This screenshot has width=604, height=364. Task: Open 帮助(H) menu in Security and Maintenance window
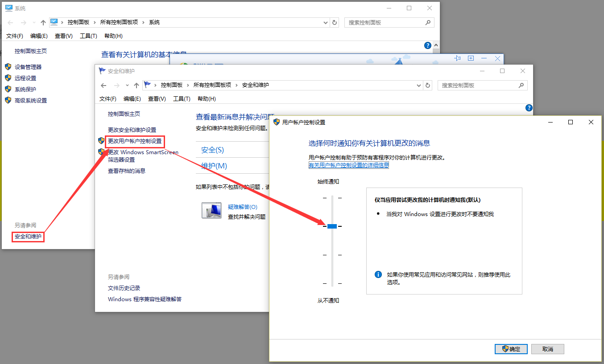(x=207, y=99)
